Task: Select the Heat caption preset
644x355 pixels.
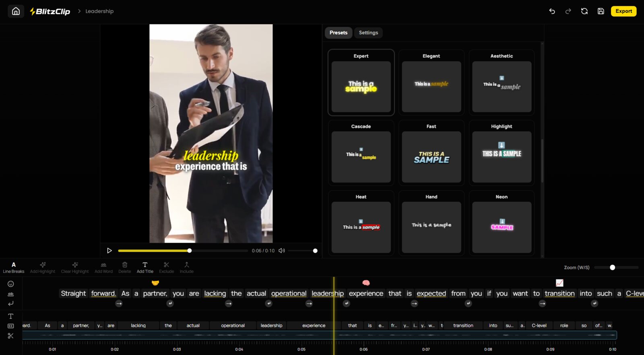Action: (x=361, y=223)
